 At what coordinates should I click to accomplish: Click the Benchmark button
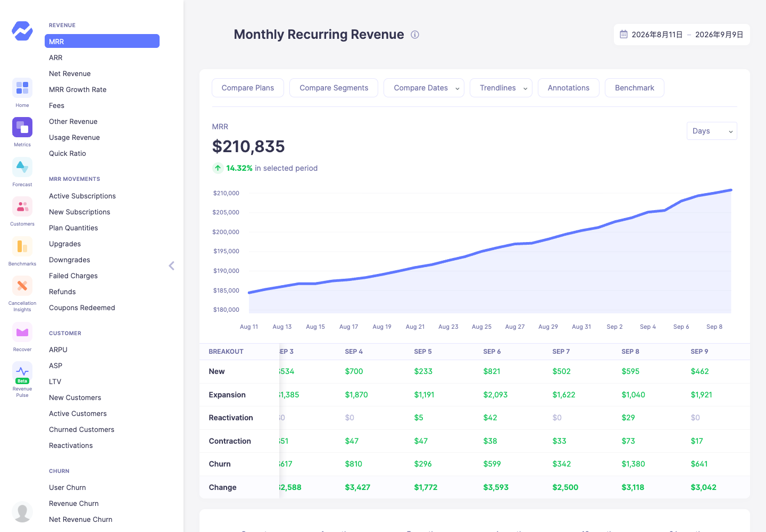(635, 88)
